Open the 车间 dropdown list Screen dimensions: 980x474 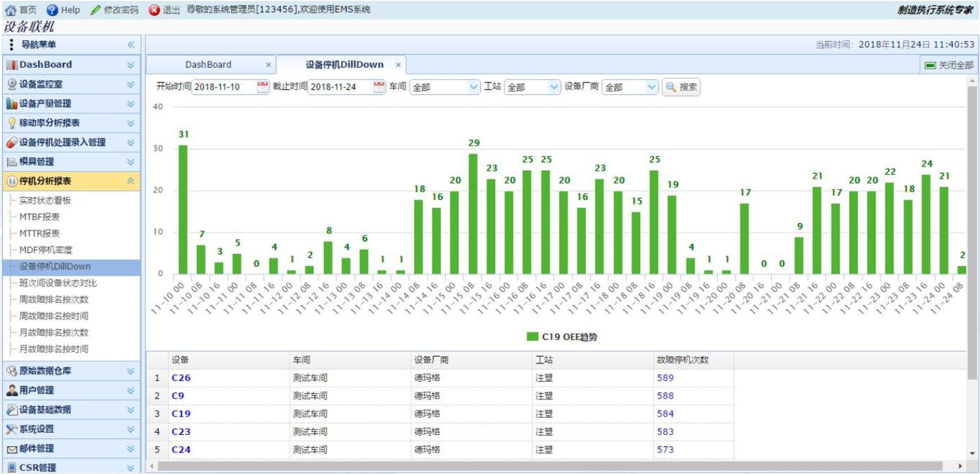click(474, 87)
